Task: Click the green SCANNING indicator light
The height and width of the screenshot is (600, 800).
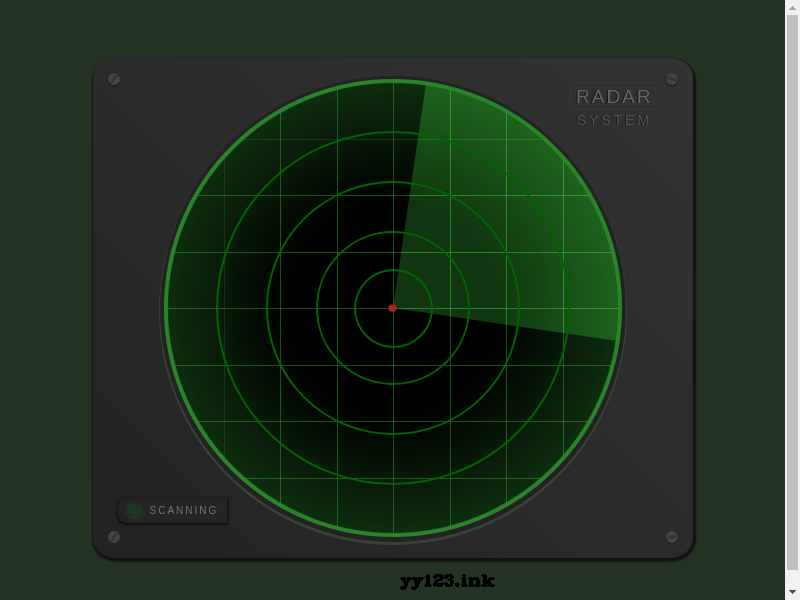Action: (x=134, y=511)
